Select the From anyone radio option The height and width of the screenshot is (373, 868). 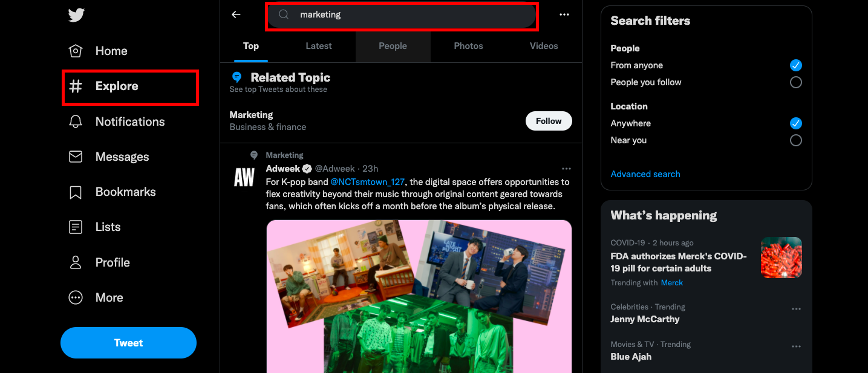pos(796,65)
